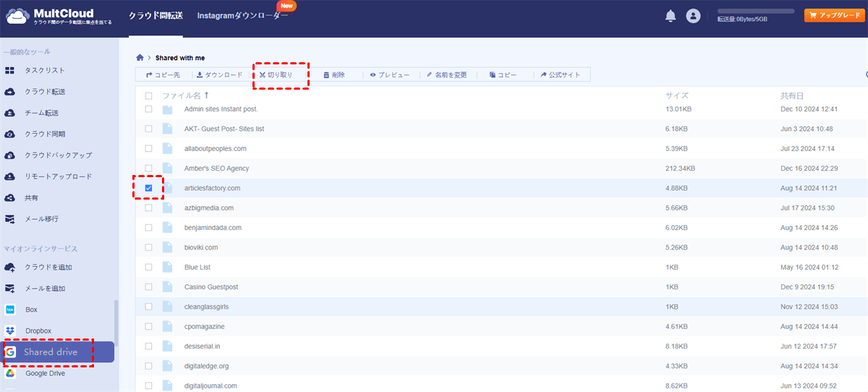Click 名前を変更 rename toolbar button
The height and width of the screenshot is (392, 868).
446,74
